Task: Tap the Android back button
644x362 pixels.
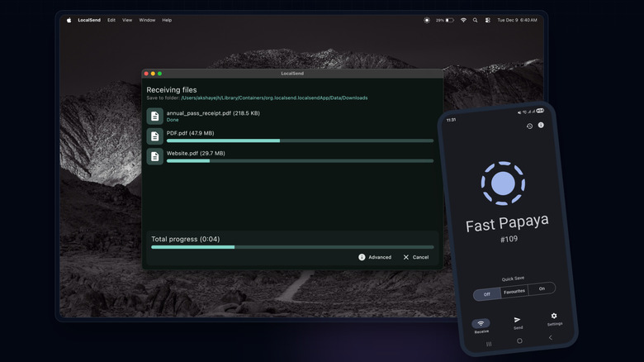Action: pyautogui.click(x=551, y=337)
